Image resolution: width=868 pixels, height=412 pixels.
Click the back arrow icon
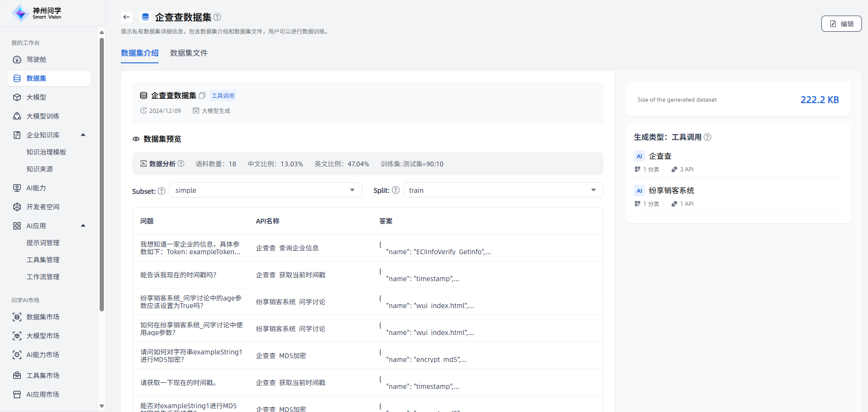point(126,17)
